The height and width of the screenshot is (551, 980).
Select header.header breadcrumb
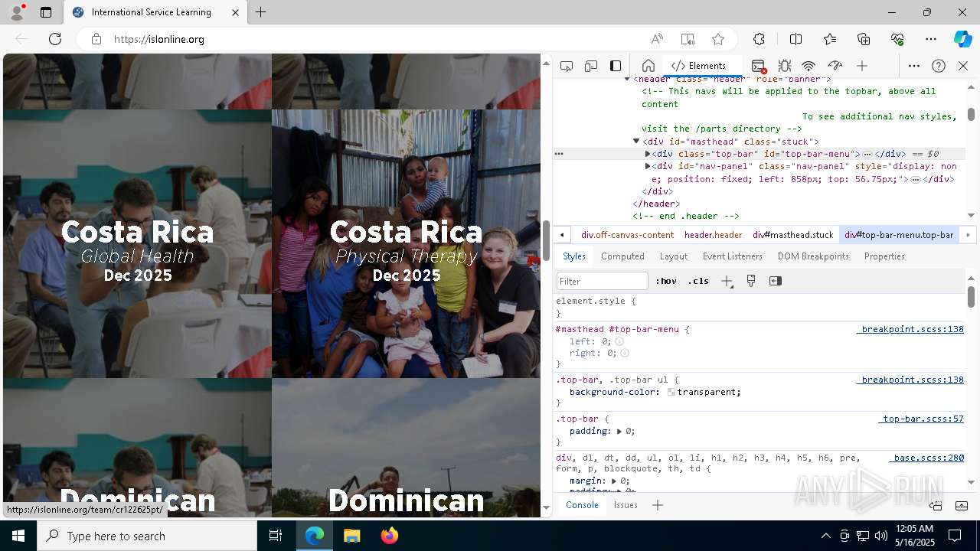coord(713,235)
